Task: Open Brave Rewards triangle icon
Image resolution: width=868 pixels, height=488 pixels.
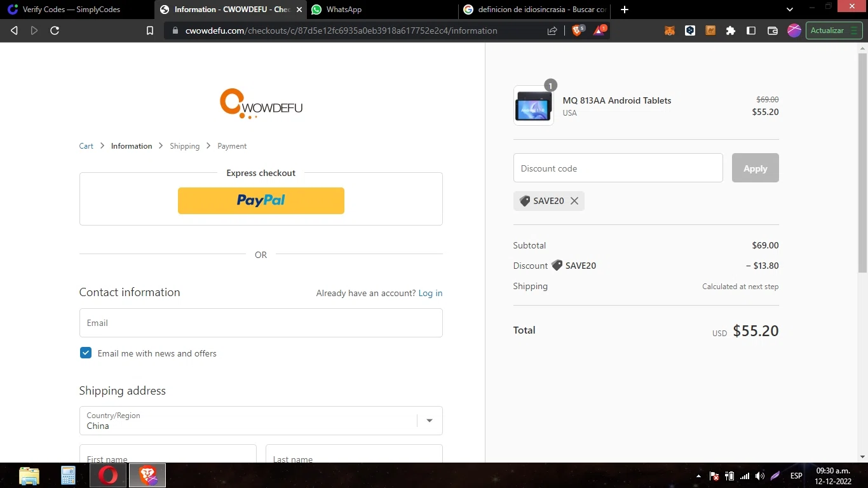Action: [600, 30]
